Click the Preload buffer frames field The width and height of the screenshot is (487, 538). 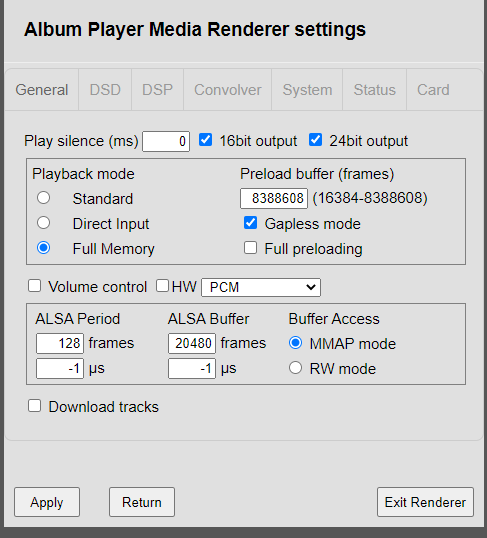[x=274, y=198]
